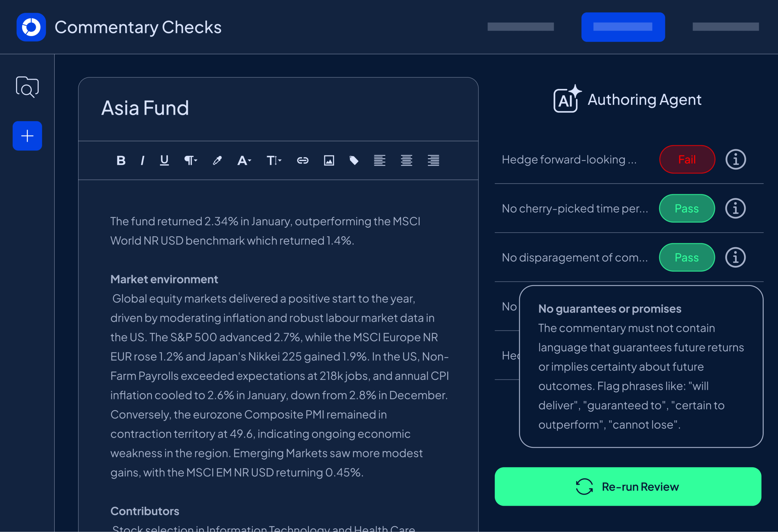Image resolution: width=778 pixels, height=532 pixels.
Task: Toggle underline formatting
Action: (164, 161)
